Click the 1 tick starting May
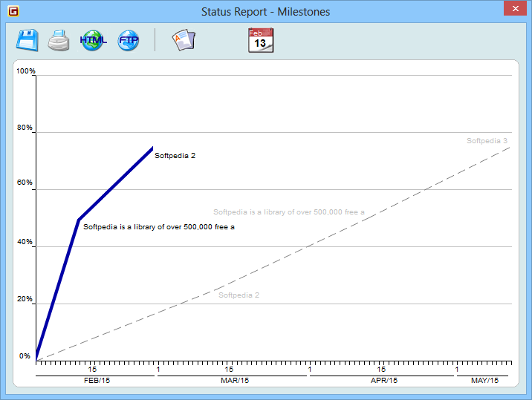 pos(457,369)
